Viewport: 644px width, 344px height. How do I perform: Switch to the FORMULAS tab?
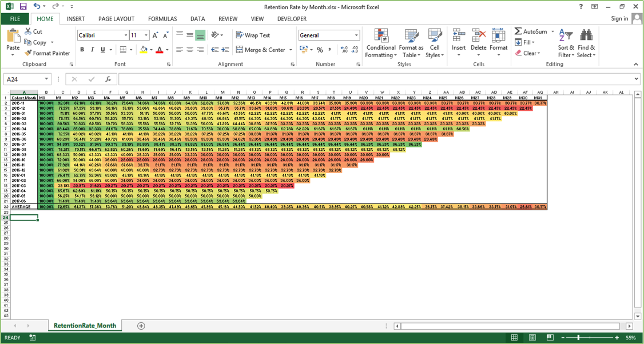tap(162, 19)
